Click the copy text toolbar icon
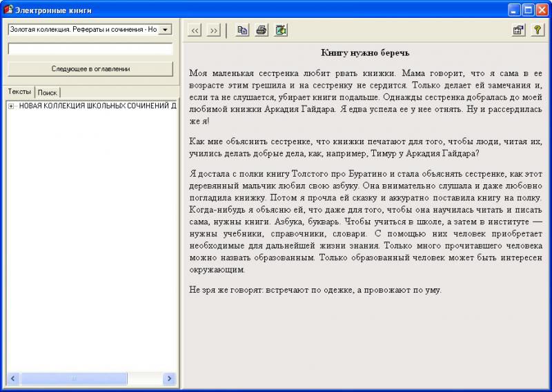This screenshot has width=552, height=392. pos(242,30)
